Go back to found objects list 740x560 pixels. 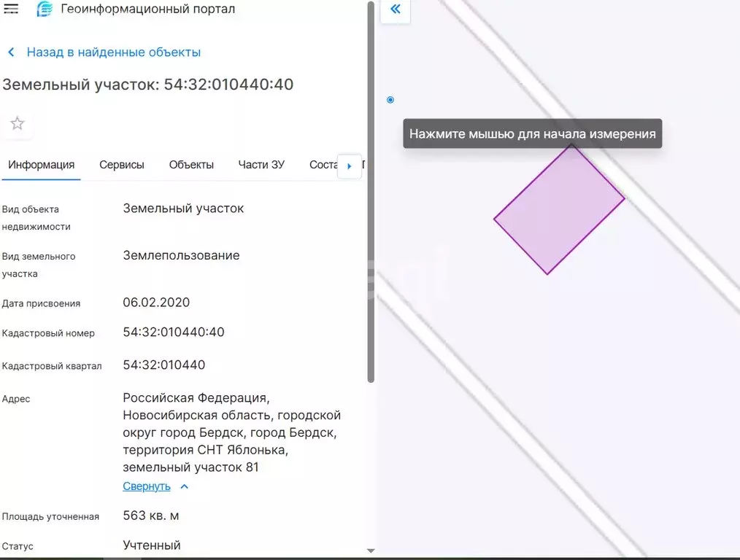click(x=113, y=52)
